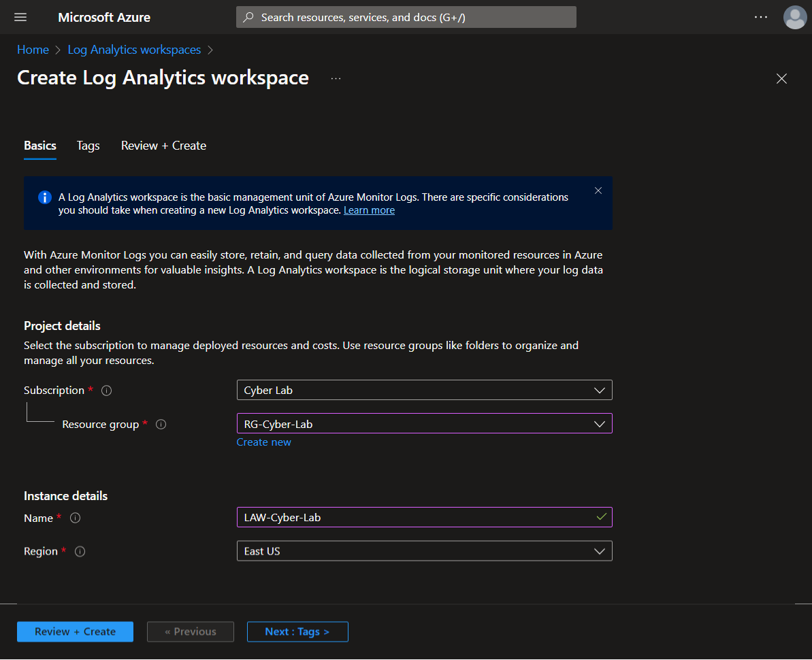The image size is (812, 660).
Task: Follow the Learn more link
Action: pos(369,211)
